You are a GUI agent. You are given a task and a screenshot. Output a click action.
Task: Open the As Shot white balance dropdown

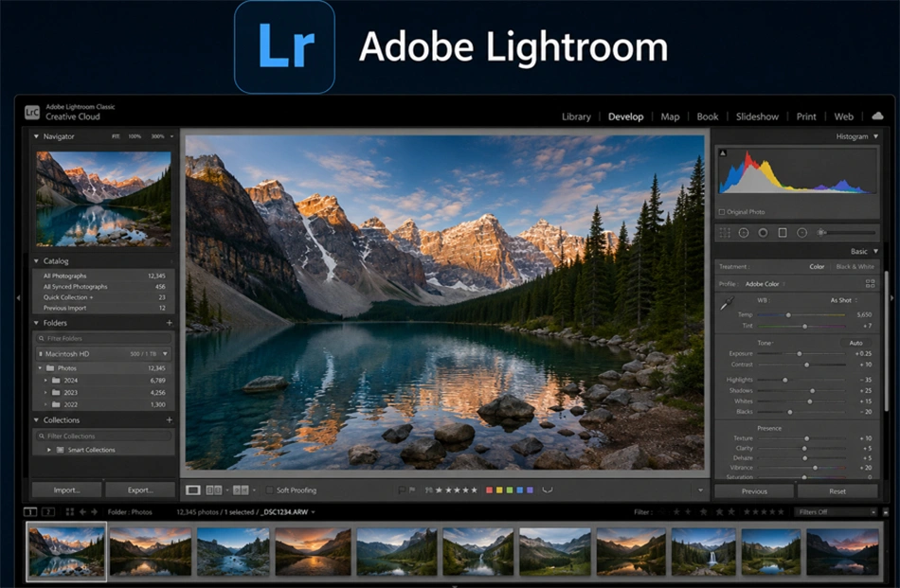[844, 300]
